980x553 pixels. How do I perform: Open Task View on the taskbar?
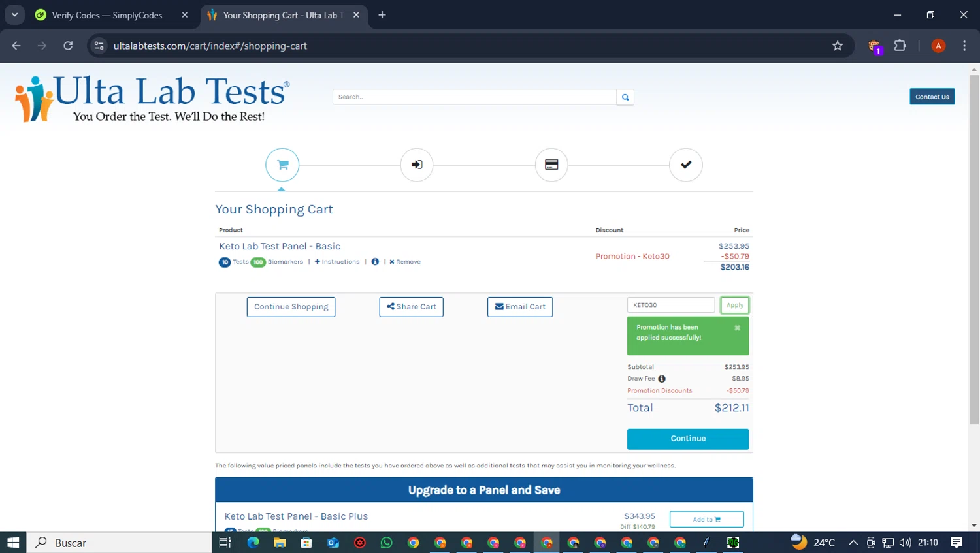[x=225, y=543]
